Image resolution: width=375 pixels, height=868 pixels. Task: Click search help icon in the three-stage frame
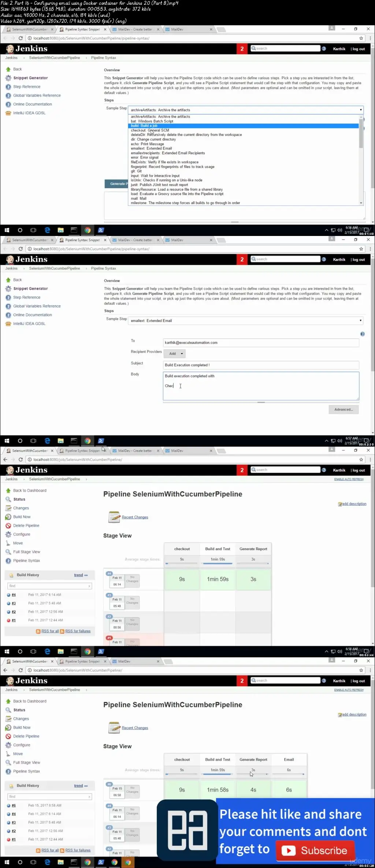pyautogui.click(x=324, y=470)
